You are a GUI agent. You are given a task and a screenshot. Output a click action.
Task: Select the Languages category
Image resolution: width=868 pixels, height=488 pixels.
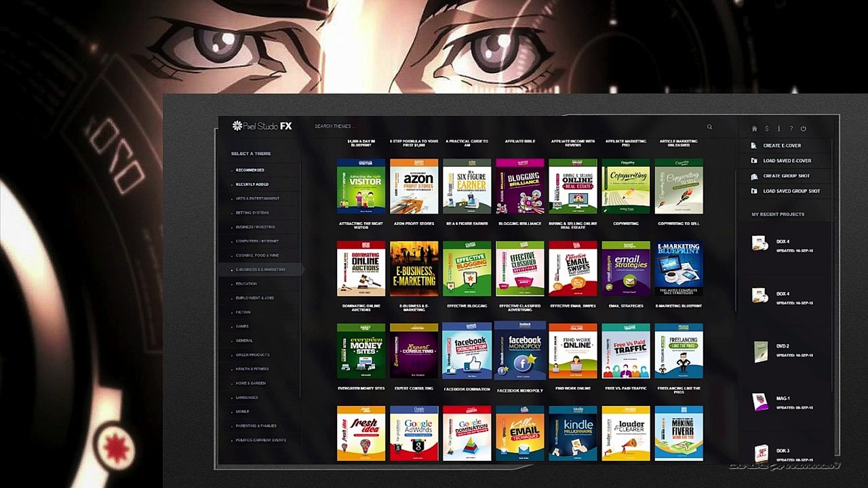pyautogui.click(x=247, y=398)
